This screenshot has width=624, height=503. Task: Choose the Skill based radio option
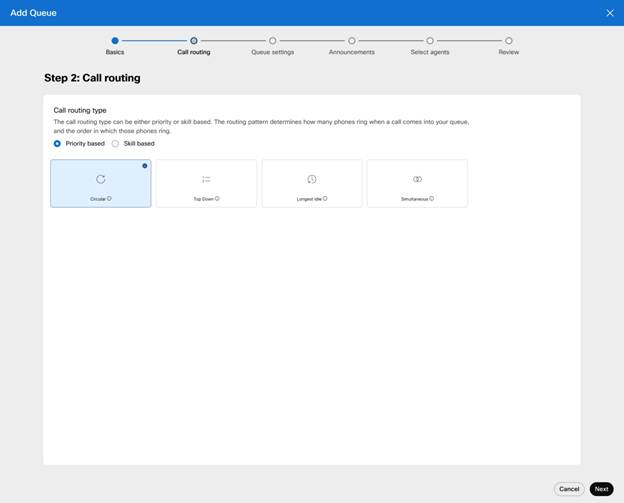[115, 144]
